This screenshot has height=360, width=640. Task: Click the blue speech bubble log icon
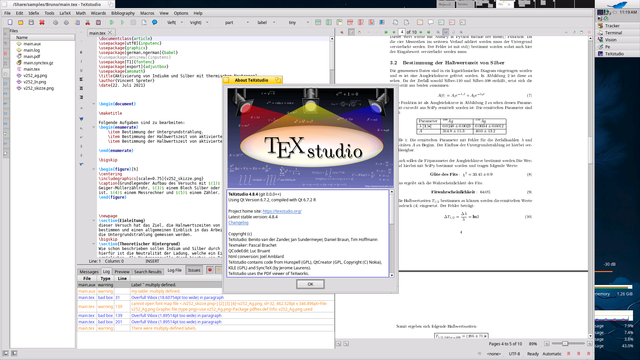[x=154, y=22]
